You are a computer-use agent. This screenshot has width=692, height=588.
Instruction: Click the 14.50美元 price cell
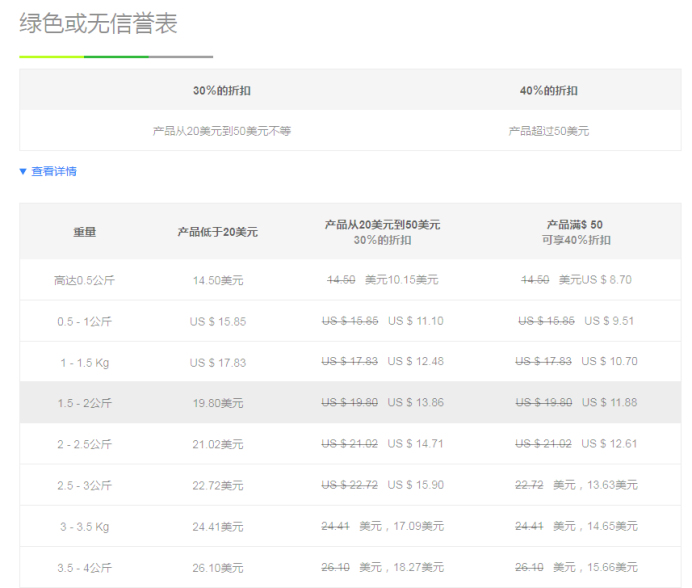click(218, 280)
